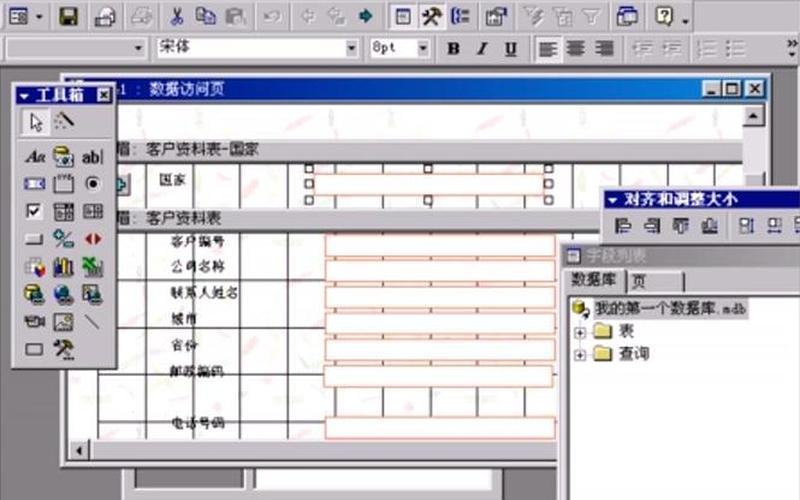Open More Controls in toolbox
800x500 pixels.
(64, 349)
